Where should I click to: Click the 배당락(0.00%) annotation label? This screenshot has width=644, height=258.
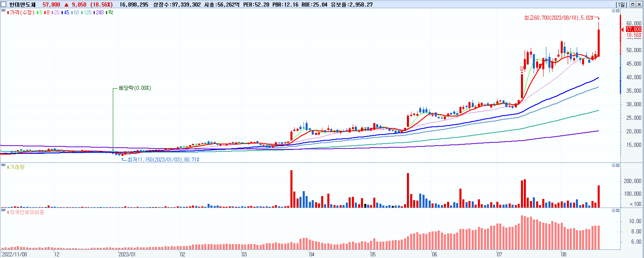(x=135, y=88)
